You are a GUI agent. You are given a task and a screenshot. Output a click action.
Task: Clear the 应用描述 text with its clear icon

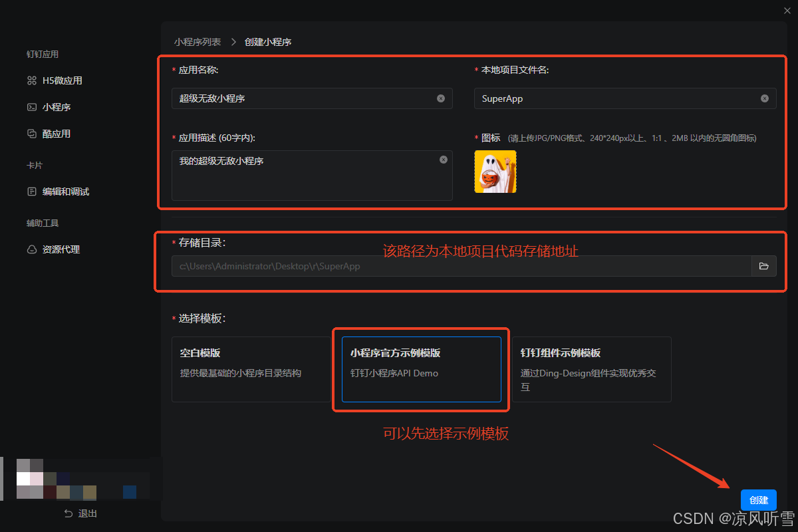click(444, 160)
